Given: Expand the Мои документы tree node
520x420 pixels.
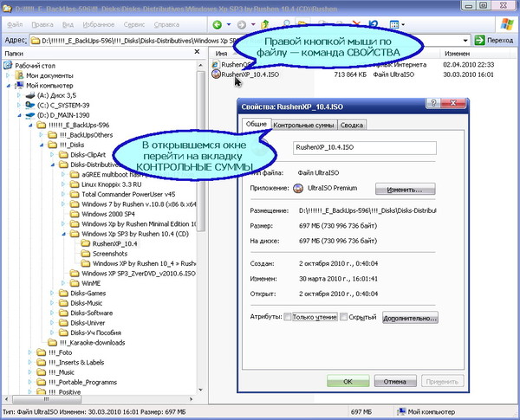Looking at the screenshot, I should pos(8,75).
